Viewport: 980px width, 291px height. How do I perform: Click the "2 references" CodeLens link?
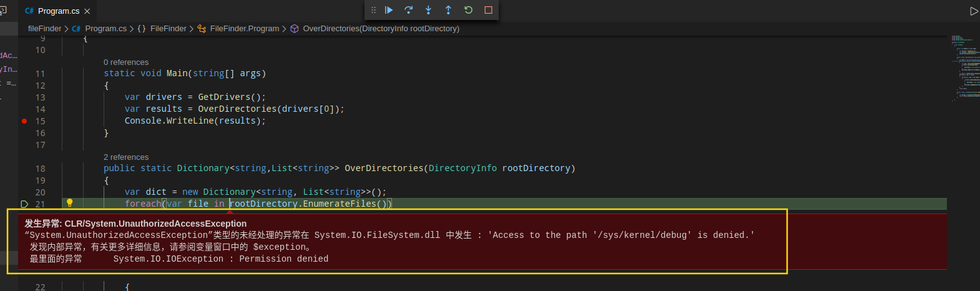coord(126,157)
